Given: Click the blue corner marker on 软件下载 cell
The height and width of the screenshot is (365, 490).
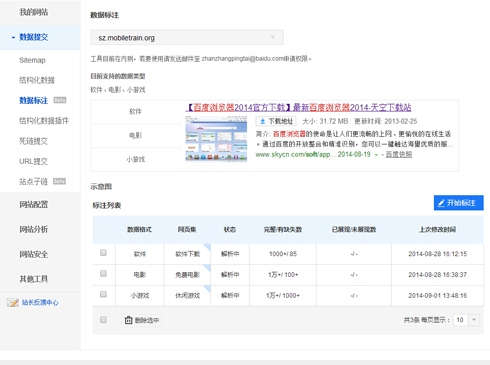Looking at the screenshot, I should [208, 247].
